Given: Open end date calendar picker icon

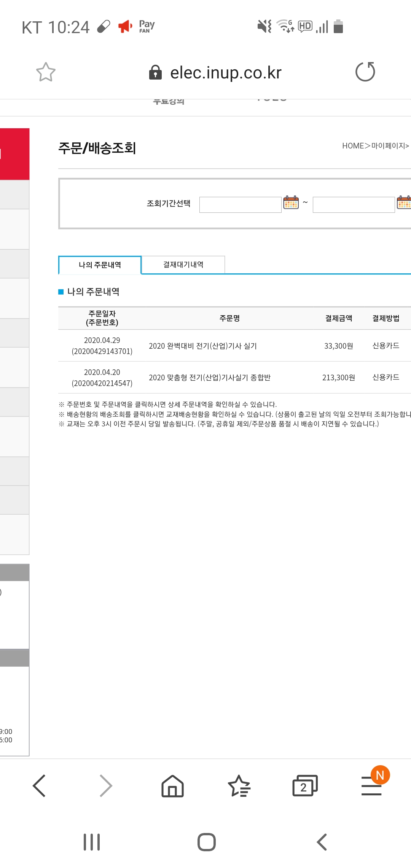Looking at the screenshot, I should 404,203.
